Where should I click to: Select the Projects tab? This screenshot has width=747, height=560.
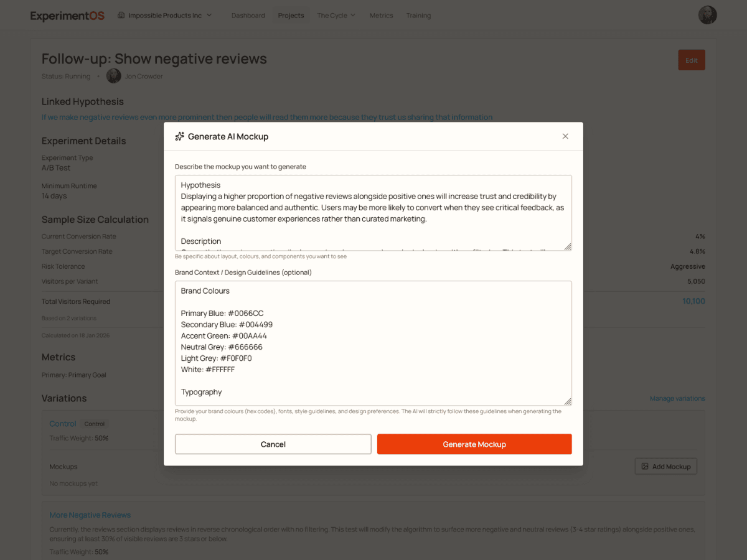click(x=291, y=15)
